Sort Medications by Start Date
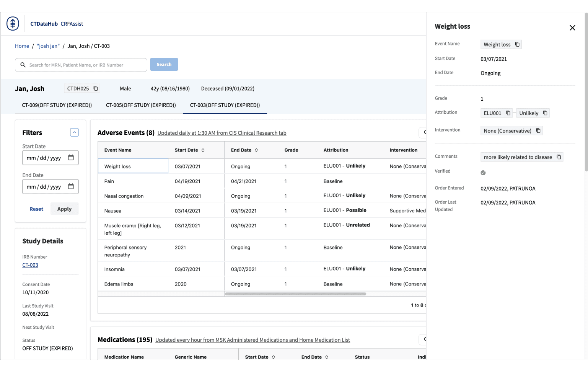Screen dimensions: 588x372 pyautogui.click(x=273, y=357)
